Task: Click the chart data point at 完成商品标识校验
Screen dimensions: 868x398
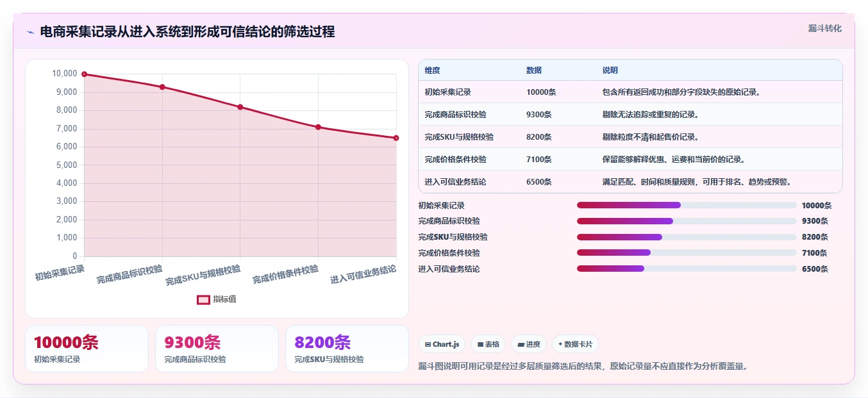Action: (162, 87)
